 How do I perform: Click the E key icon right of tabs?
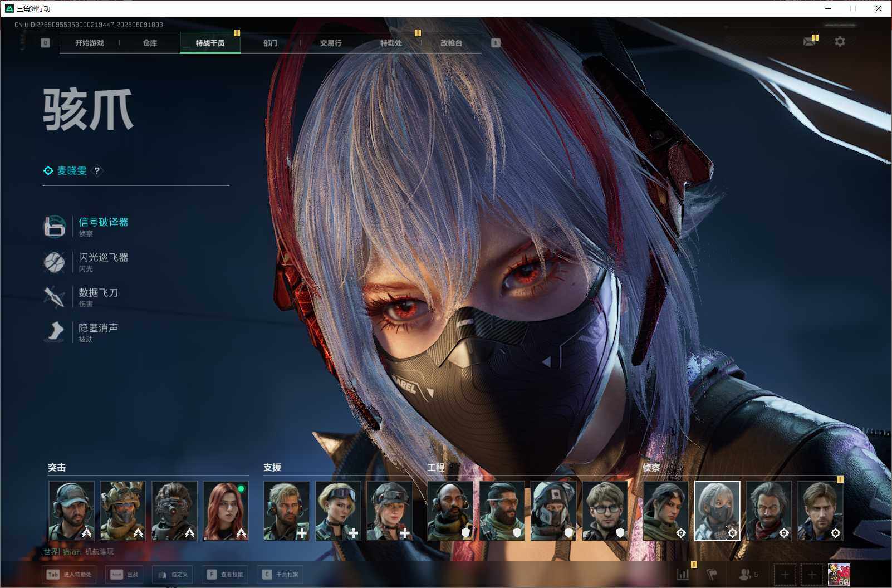pyautogui.click(x=496, y=43)
